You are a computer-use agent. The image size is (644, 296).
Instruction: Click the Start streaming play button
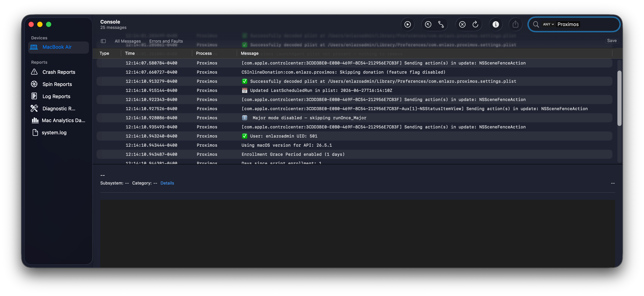[x=407, y=24]
